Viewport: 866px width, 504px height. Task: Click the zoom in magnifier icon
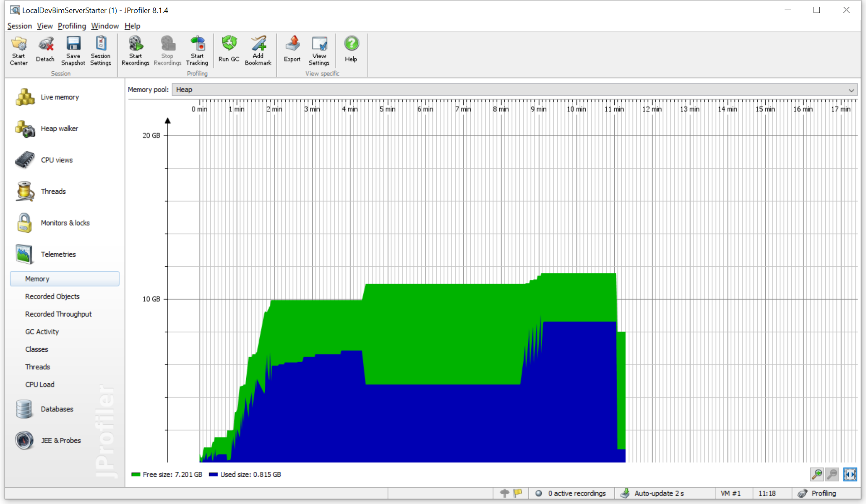(x=816, y=474)
